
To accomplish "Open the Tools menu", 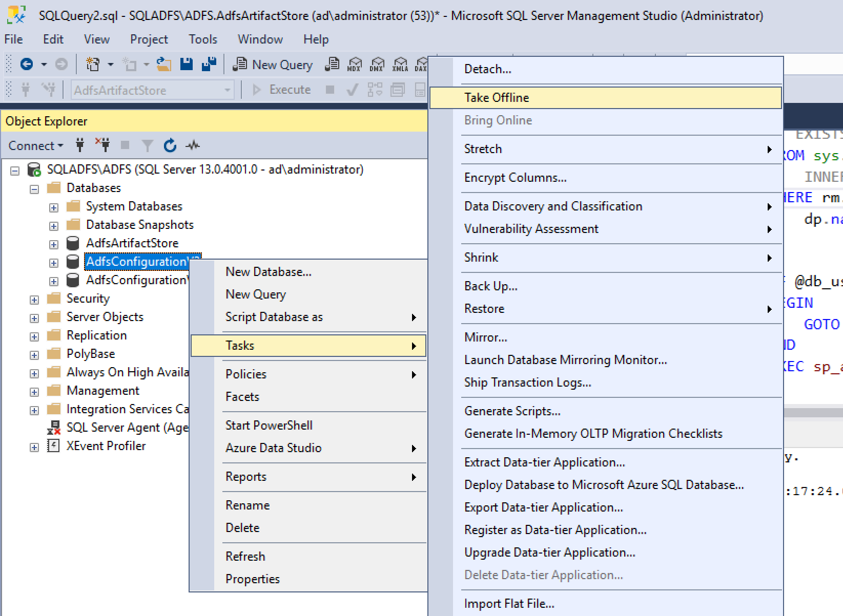I will [203, 39].
